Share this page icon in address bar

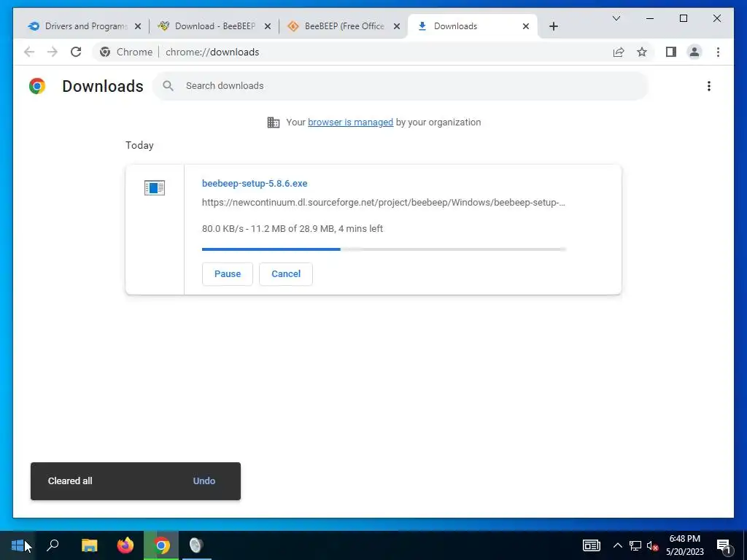coord(619,52)
